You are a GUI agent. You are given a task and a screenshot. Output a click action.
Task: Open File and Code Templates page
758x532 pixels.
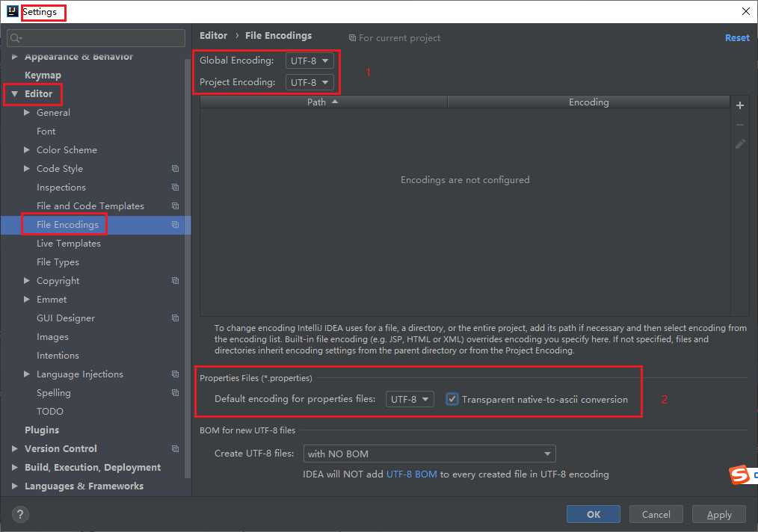90,205
